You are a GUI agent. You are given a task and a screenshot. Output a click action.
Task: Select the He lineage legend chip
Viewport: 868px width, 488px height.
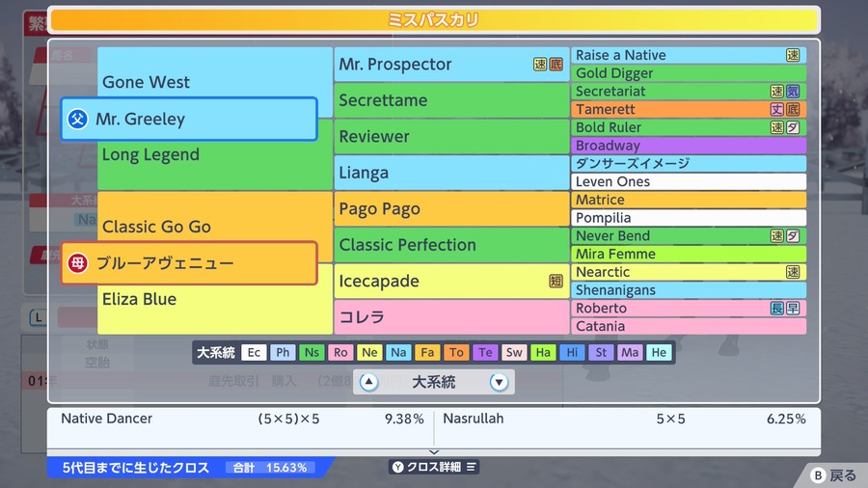tap(659, 352)
